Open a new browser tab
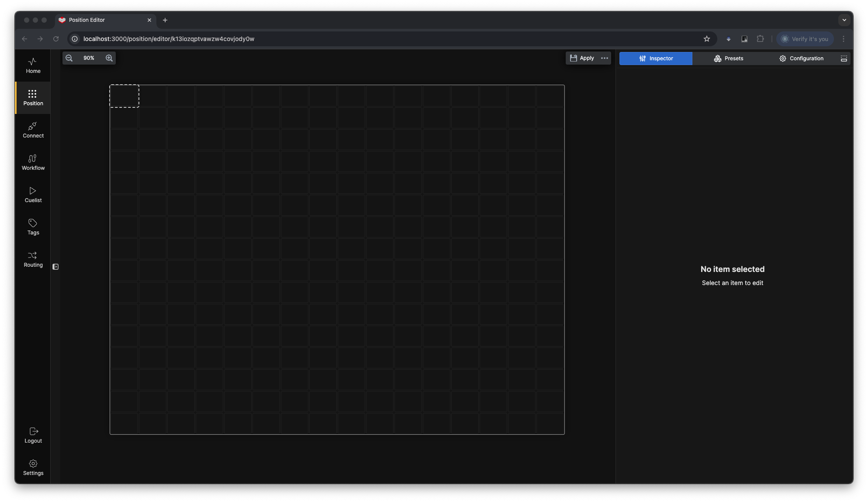The height and width of the screenshot is (502, 868). coord(165,20)
